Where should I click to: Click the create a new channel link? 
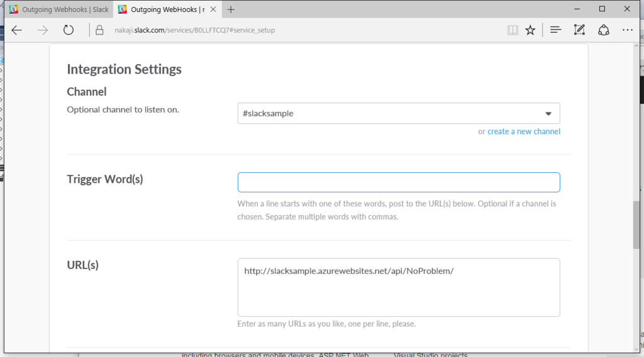point(524,131)
